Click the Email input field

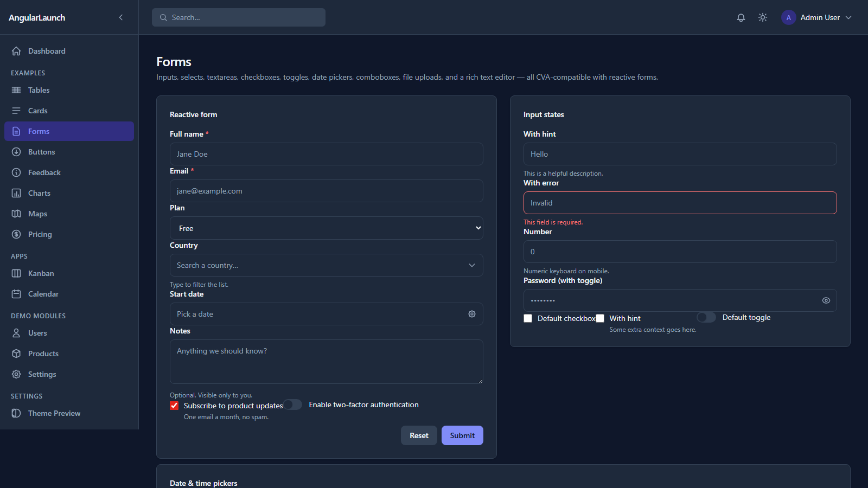(327, 191)
